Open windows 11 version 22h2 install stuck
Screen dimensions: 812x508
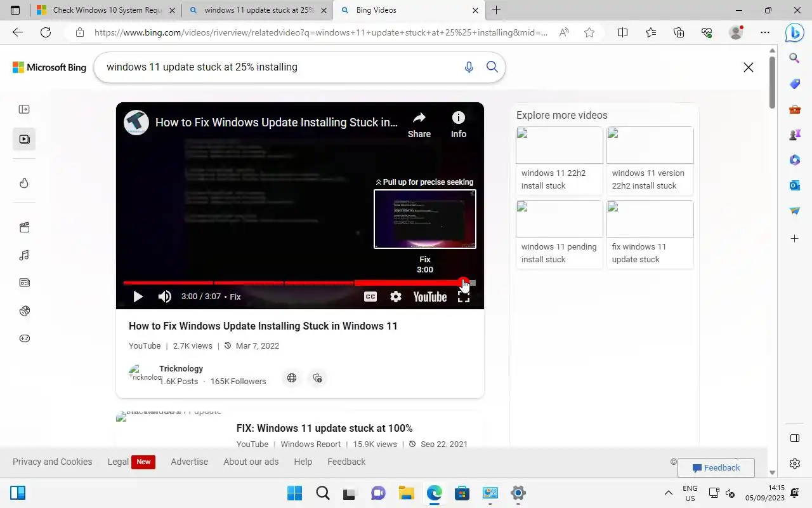coord(650,160)
